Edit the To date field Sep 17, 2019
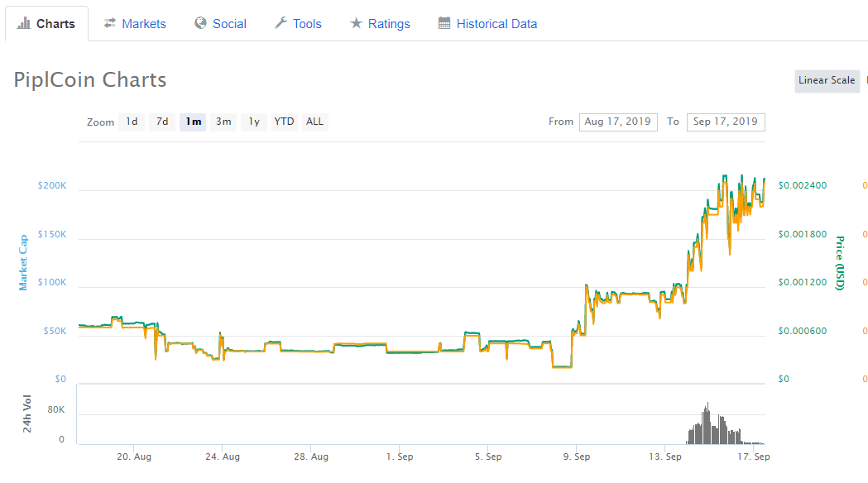Image resolution: width=868 pixels, height=483 pixels. [x=726, y=122]
